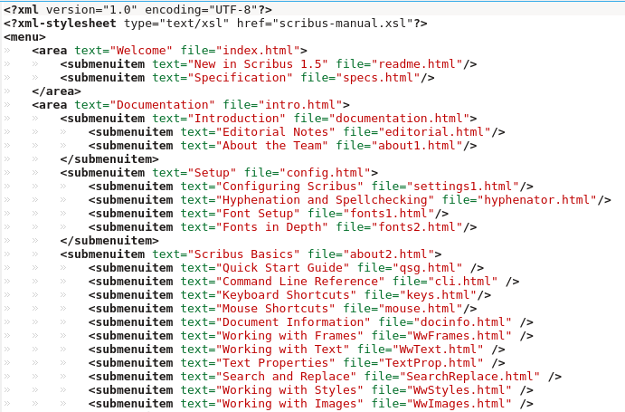Select the "About the Team" text
Image resolution: width=625 pixels, height=412 pixels.
click(272, 145)
